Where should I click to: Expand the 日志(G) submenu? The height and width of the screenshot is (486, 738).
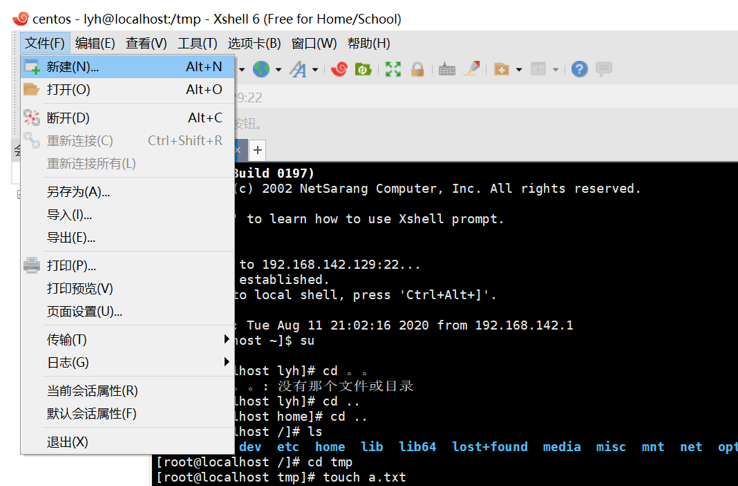127,362
